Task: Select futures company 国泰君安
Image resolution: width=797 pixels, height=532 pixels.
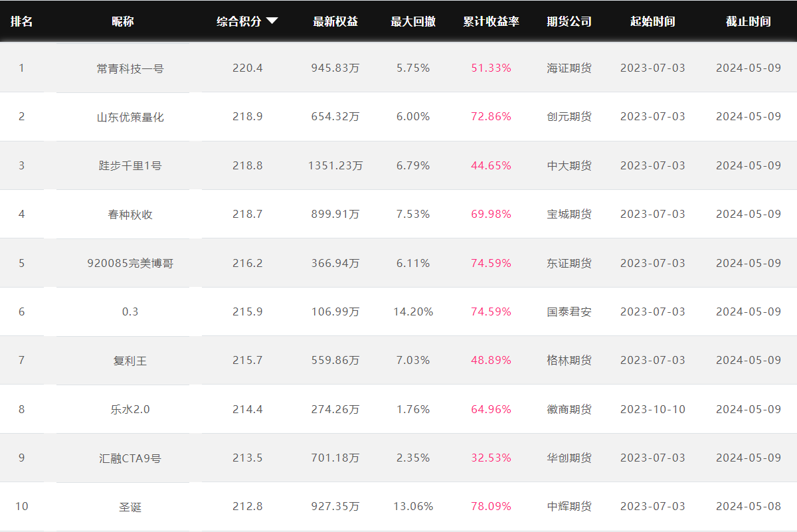Action: [x=569, y=311]
